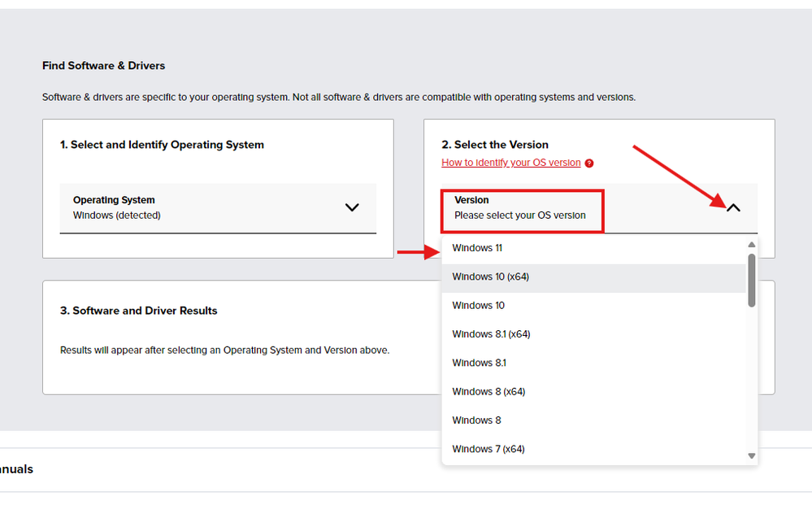The height and width of the screenshot is (505, 812).
Task: Select Windows 7 (x64) version
Action: 489,449
